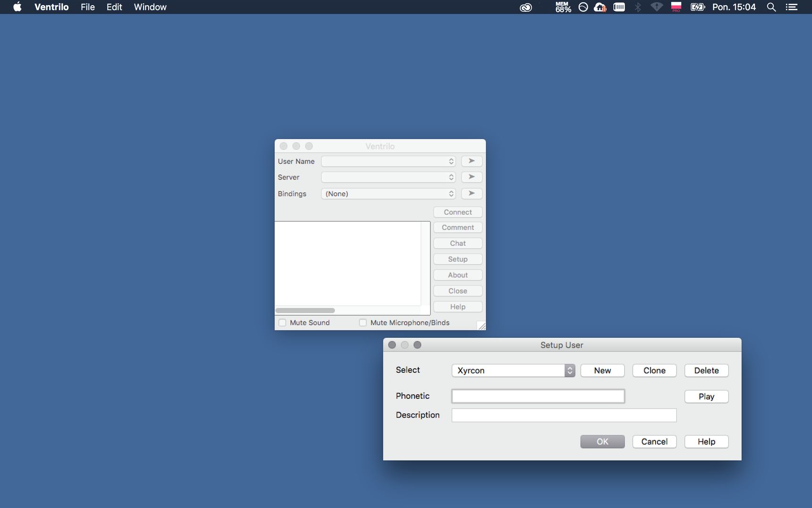This screenshot has height=508, width=812.
Task: Open the Bindings arrow button
Action: click(x=472, y=193)
